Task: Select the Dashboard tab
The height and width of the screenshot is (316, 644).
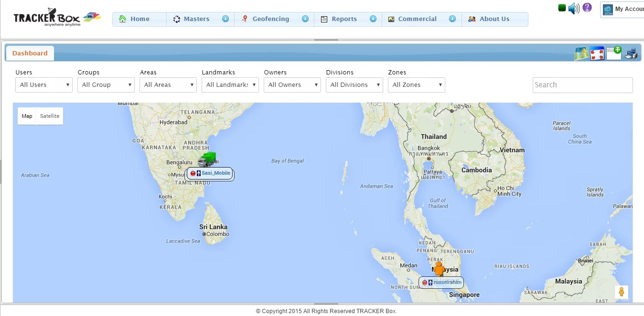Action: point(30,53)
